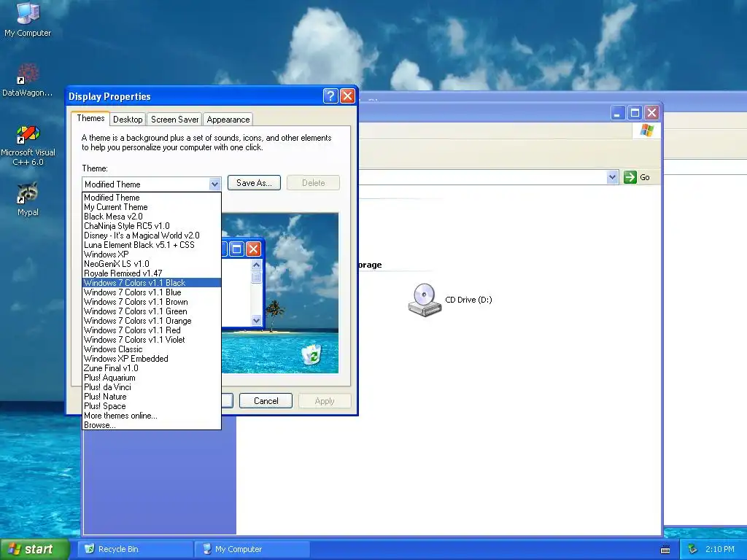Open Microsoft Visual C++ 6.0 shortcut

28,145
